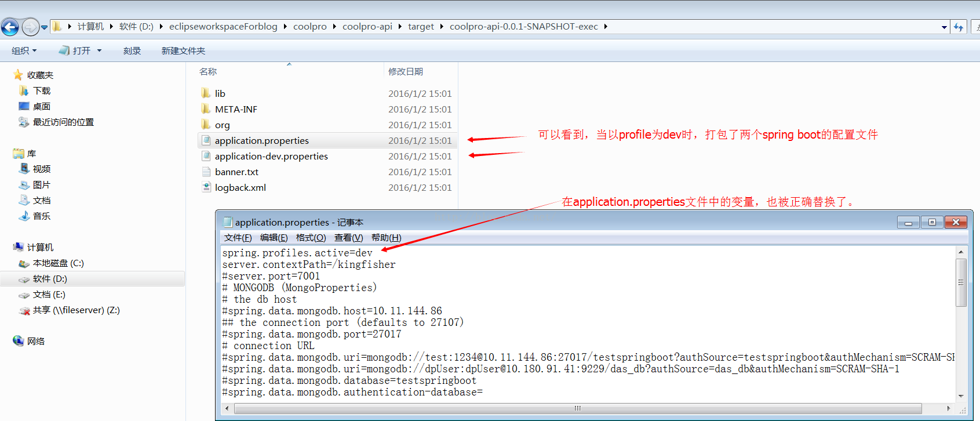
Task: Select the application.properties file icon
Action: (x=206, y=140)
